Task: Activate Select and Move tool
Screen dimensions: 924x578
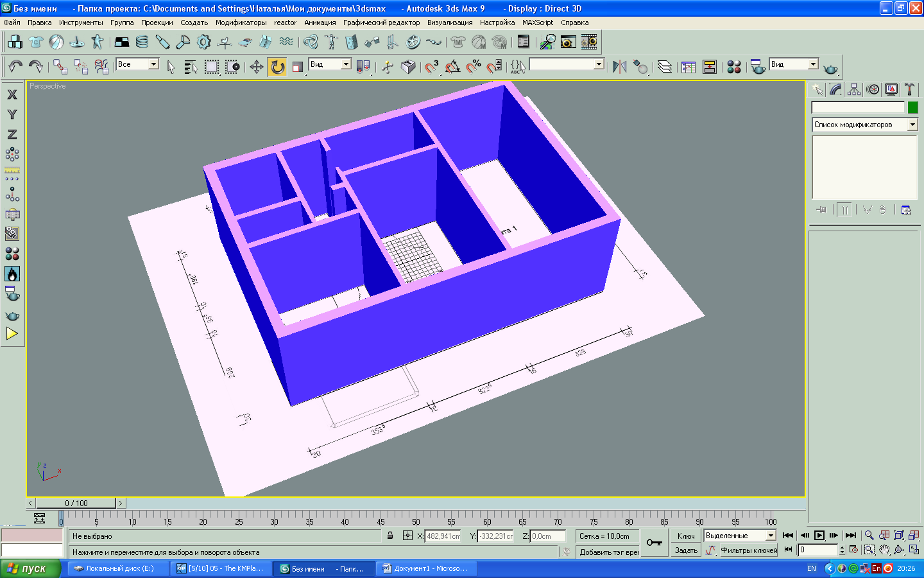Action: coord(257,66)
